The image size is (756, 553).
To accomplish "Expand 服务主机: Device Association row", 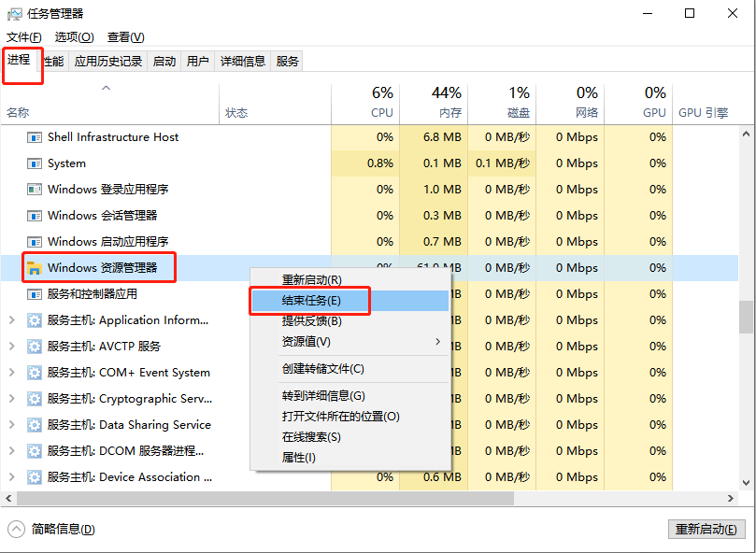I will (12, 477).
